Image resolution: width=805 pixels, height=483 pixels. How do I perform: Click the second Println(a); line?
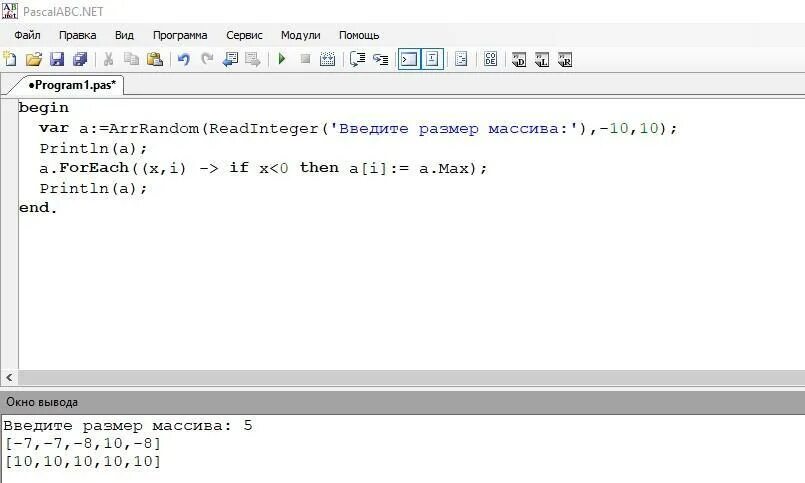93,188
